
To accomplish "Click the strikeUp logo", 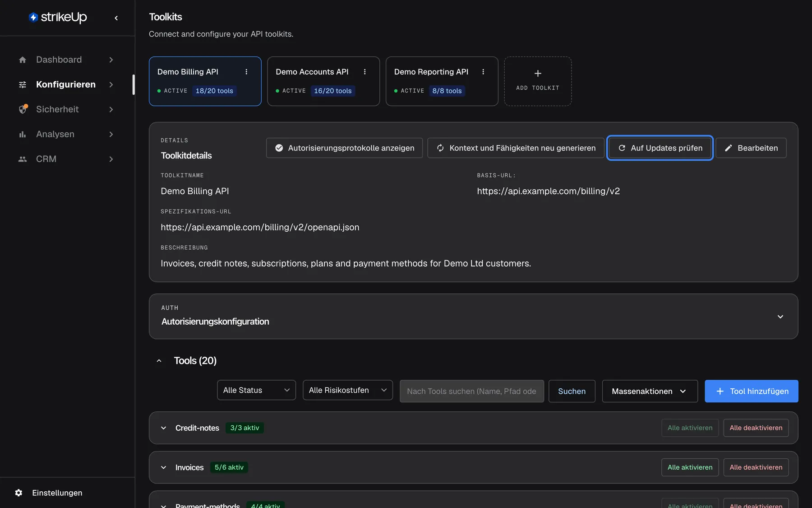I will click(58, 17).
